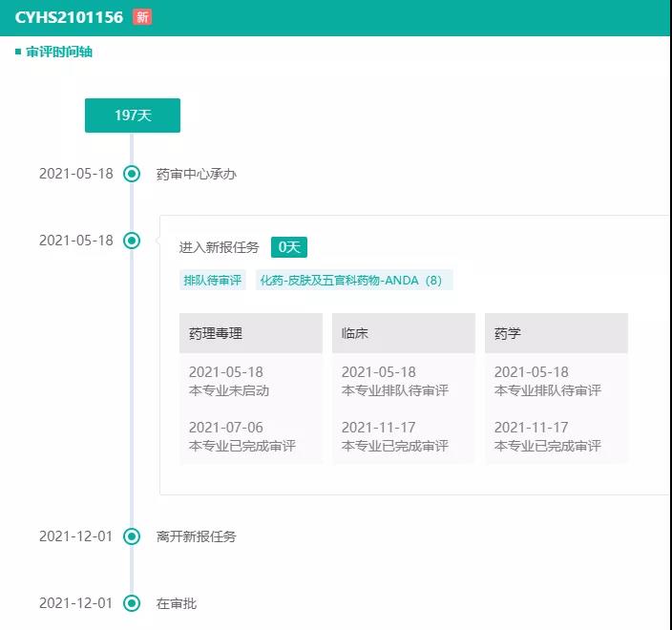Screen dimensions: 672x630
Task: Click timeline marker for 在审批
Action: pyautogui.click(x=132, y=603)
